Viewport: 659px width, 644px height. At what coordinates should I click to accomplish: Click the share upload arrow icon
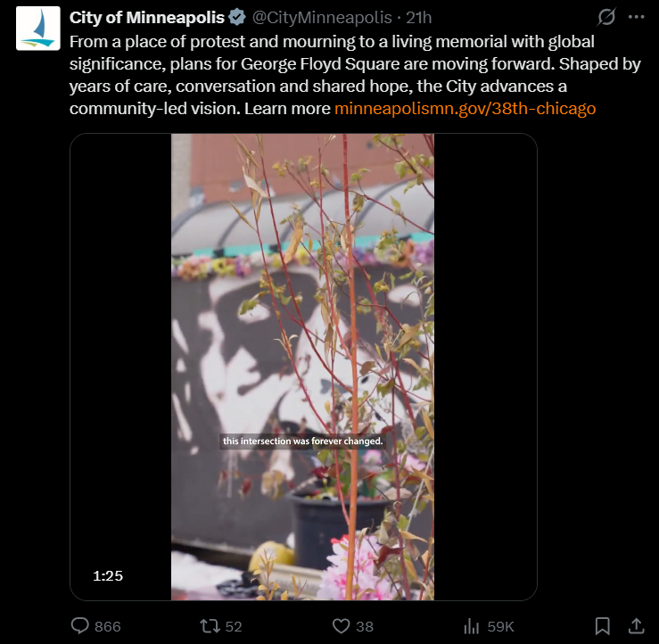click(x=637, y=626)
